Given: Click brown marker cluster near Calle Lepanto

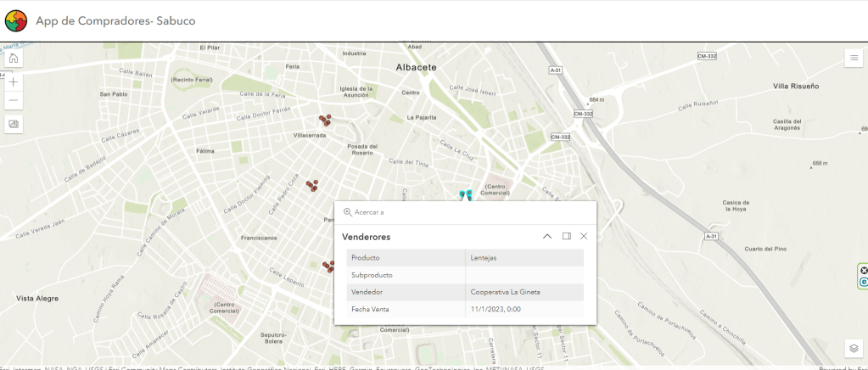Looking at the screenshot, I should pyautogui.click(x=328, y=266).
